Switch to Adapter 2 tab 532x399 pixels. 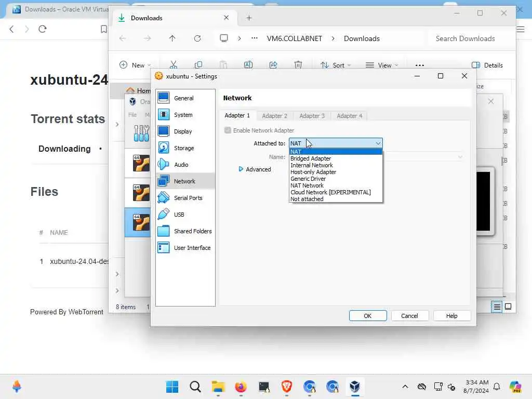coord(274,116)
